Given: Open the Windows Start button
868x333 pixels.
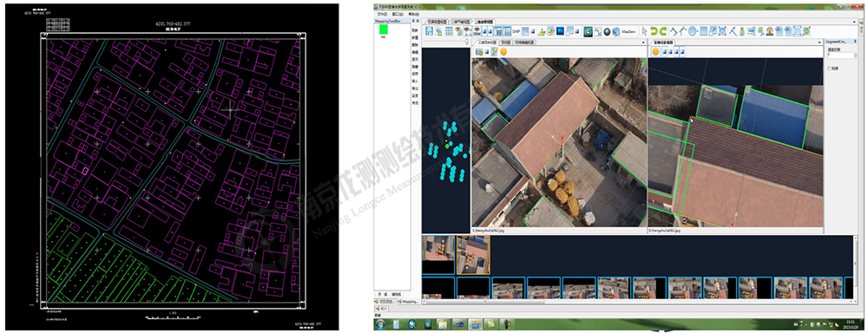Looking at the screenshot, I should [380, 324].
